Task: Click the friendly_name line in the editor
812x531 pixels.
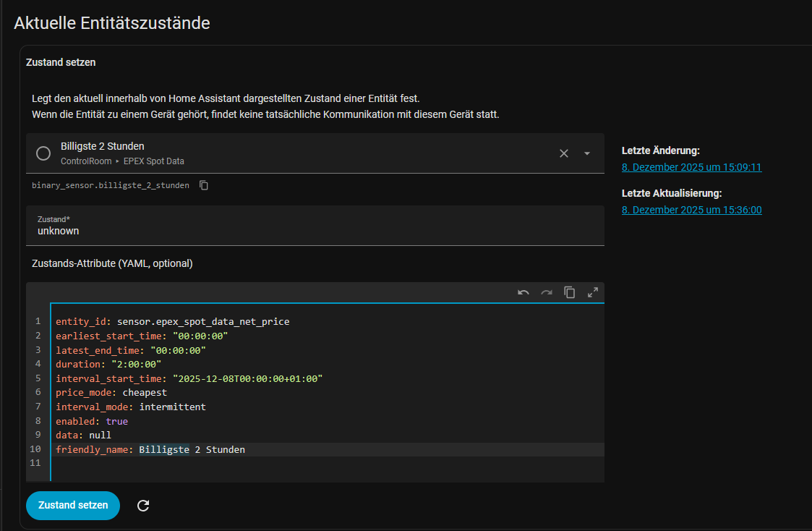Action: pyautogui.click(x=150, y=450)
